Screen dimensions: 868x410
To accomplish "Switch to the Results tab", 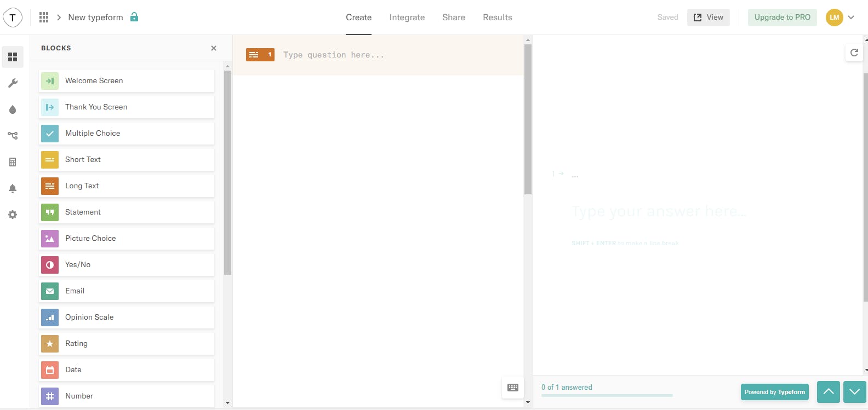I will pos(498,18).
